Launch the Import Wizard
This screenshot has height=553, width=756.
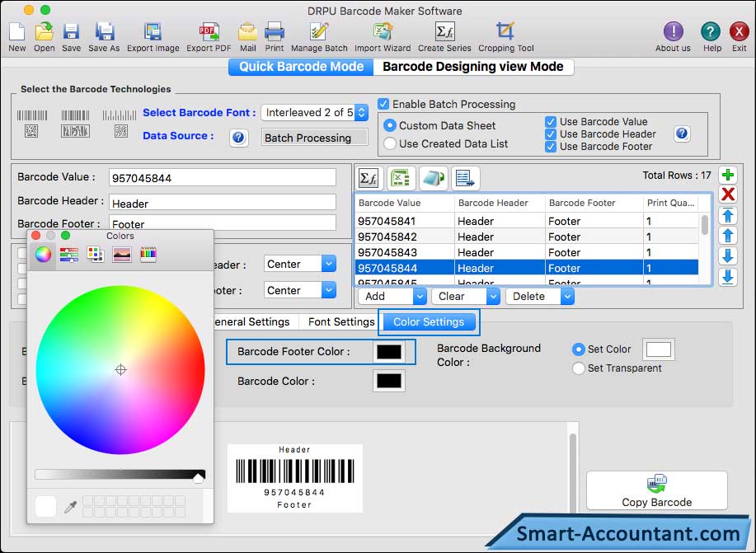tap(383, 32)
